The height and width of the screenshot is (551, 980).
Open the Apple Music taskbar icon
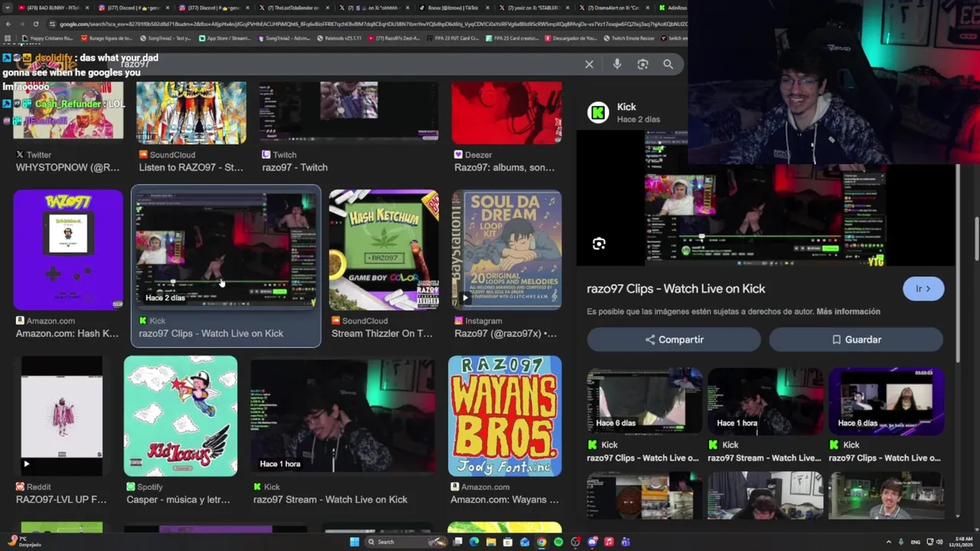(x=609, y=542)
